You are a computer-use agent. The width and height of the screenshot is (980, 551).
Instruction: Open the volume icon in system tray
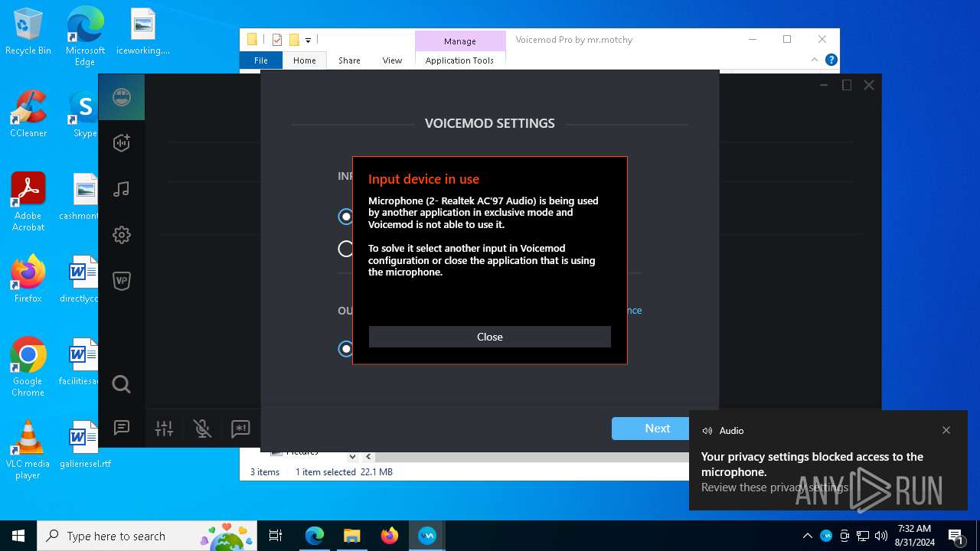click(881, 536)
